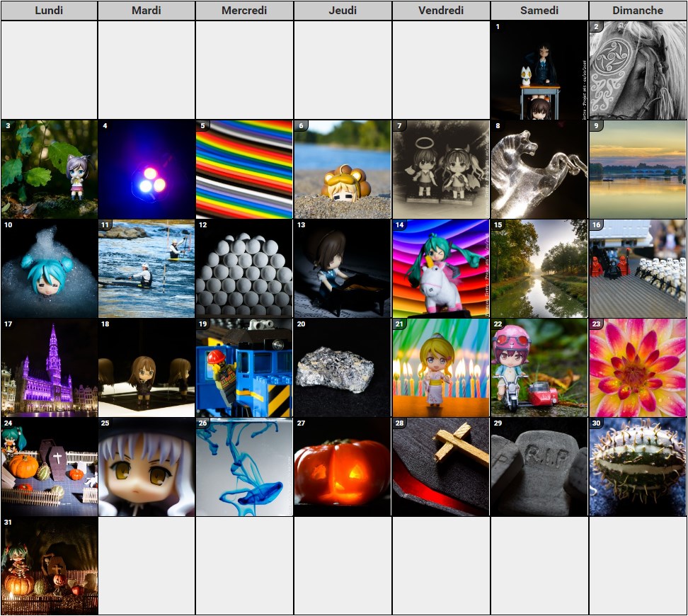The image size is (688, 616).
Task: Open the day 10 blue-haired figure in foam
Action: [49, 269]
